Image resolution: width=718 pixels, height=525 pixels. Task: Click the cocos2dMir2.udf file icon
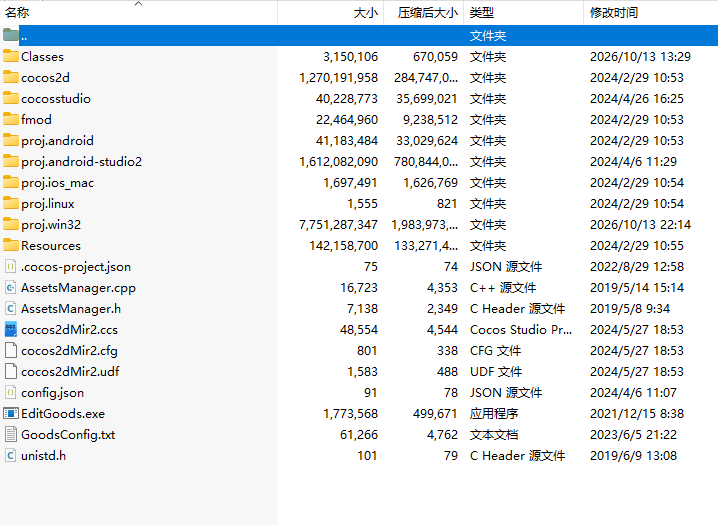click(x=11, y=372)
